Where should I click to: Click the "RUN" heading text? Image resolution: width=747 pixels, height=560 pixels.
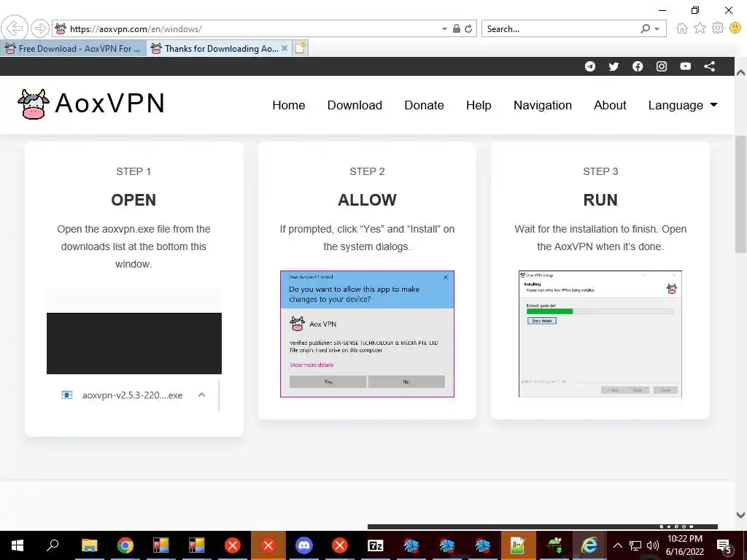tap(600, 200)
